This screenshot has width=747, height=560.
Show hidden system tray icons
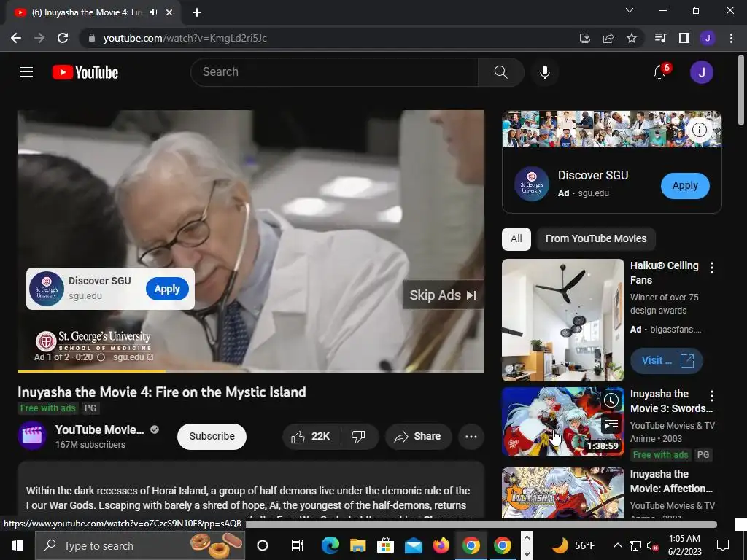click(x=617, y=545)
